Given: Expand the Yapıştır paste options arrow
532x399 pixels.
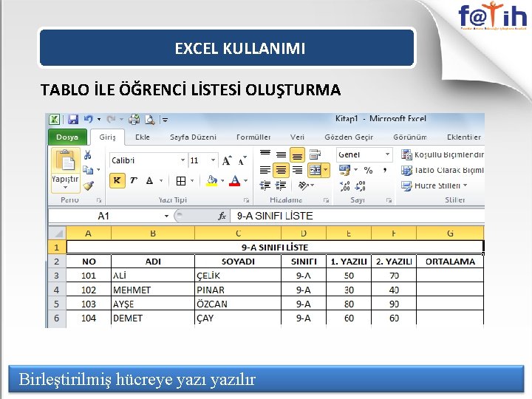Looking at the screenshot, I should coord(65,187).
